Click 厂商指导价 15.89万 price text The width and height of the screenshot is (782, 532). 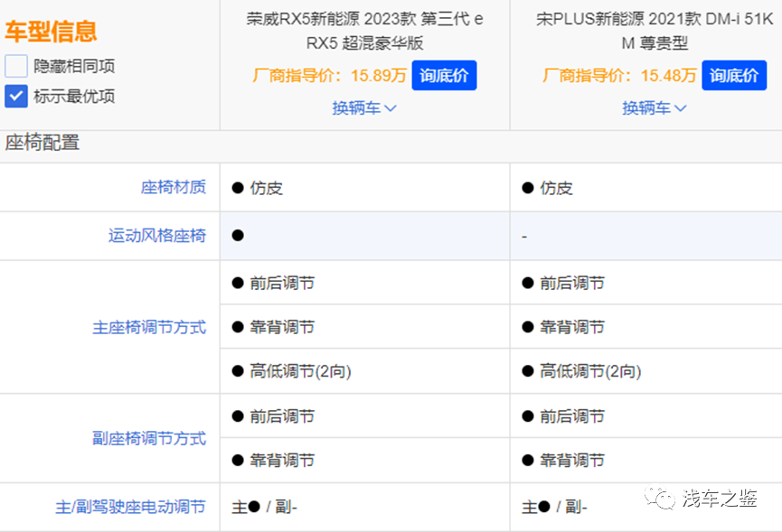(330, 75)
